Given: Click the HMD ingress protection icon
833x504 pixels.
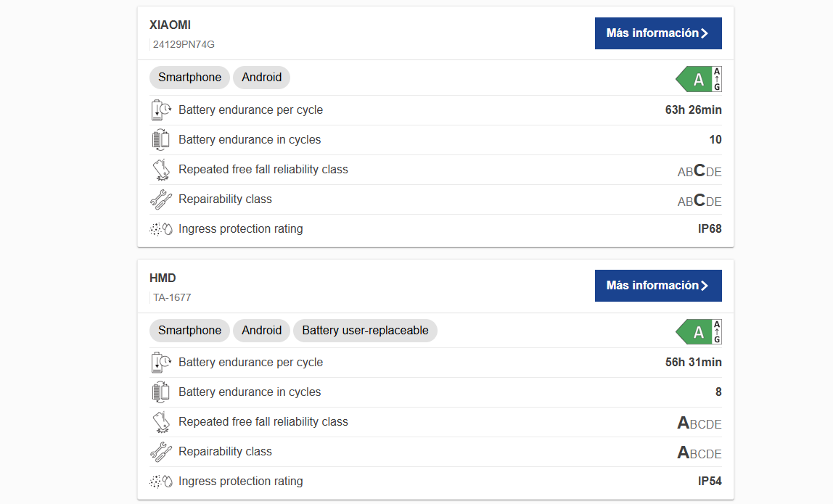Looking at the screenshot, I should coord(161,482).
